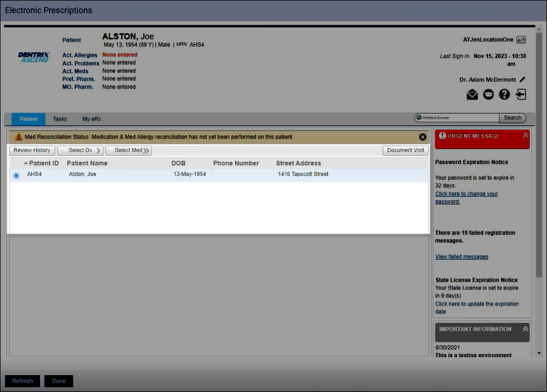Open the My eRx tab
547x392 pixels.
92,119
